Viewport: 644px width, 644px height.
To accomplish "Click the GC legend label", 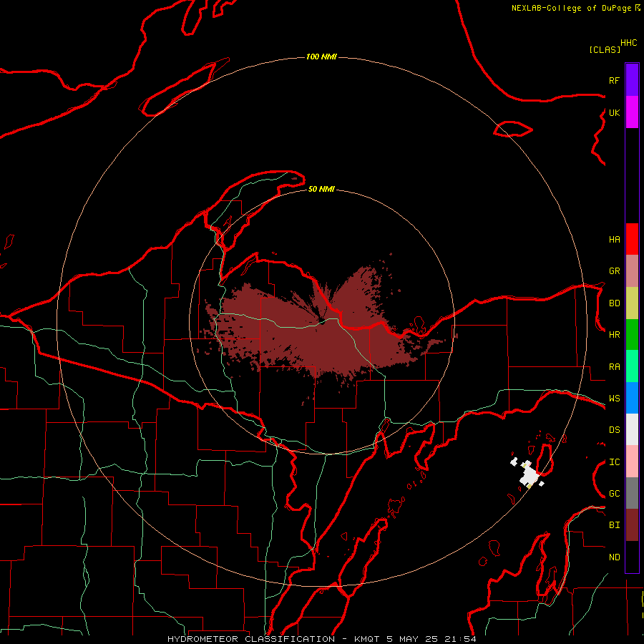I will (614, 494).
